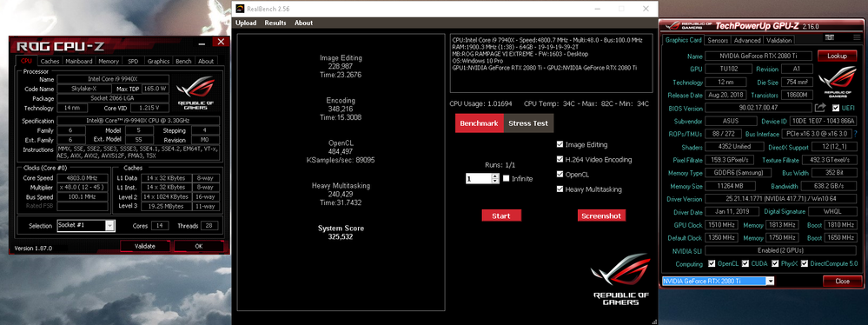Click the Runs stepper down arrow
This screenshot has width=868, height=325.
(x=495, y=181)
